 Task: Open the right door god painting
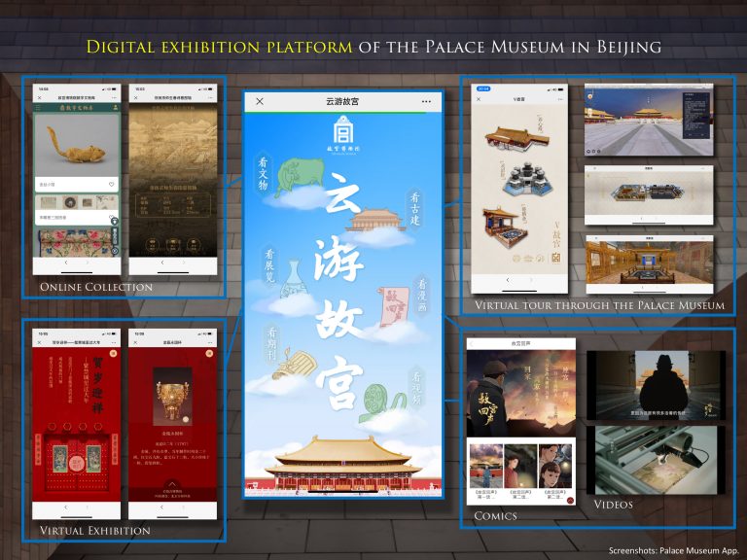[93, 458]
